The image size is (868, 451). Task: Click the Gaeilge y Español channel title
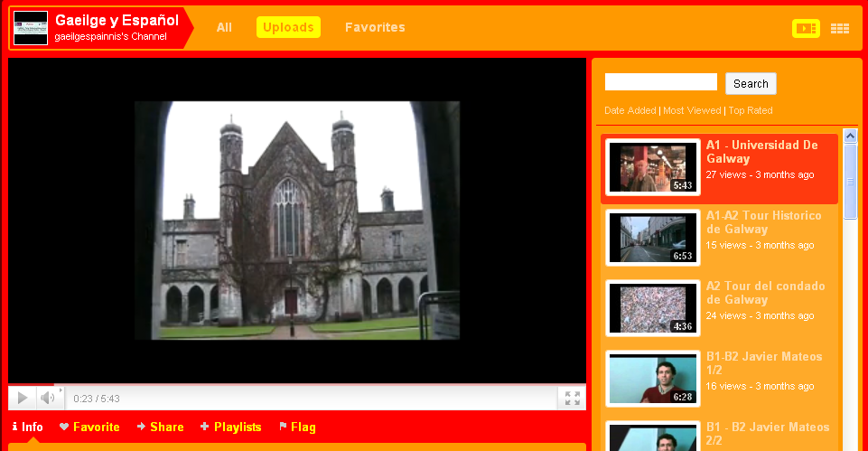pos(117,21)
